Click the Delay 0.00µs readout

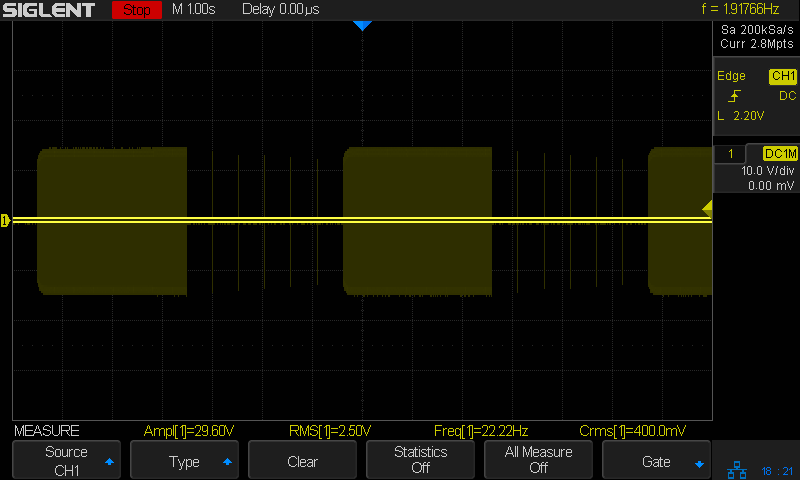281,9
